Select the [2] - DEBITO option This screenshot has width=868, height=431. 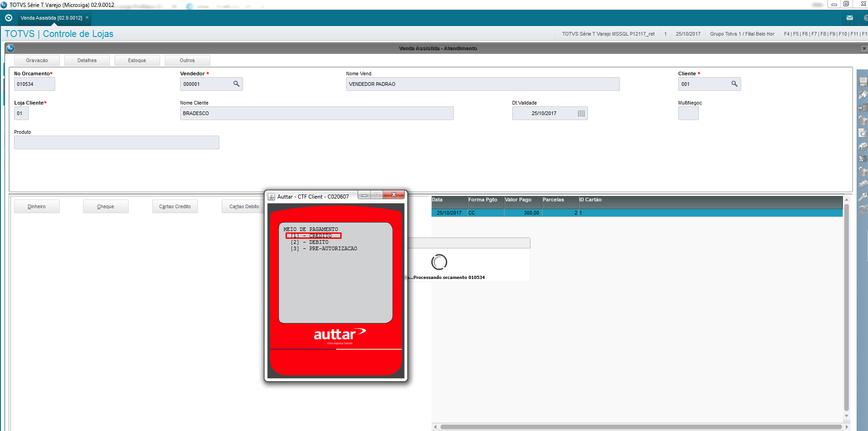coord(310,242)
